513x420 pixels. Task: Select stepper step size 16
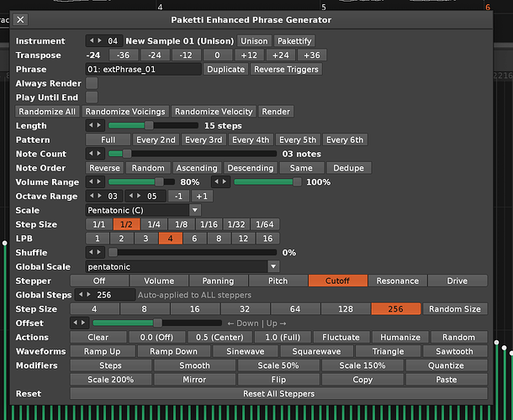coord(194,309)
